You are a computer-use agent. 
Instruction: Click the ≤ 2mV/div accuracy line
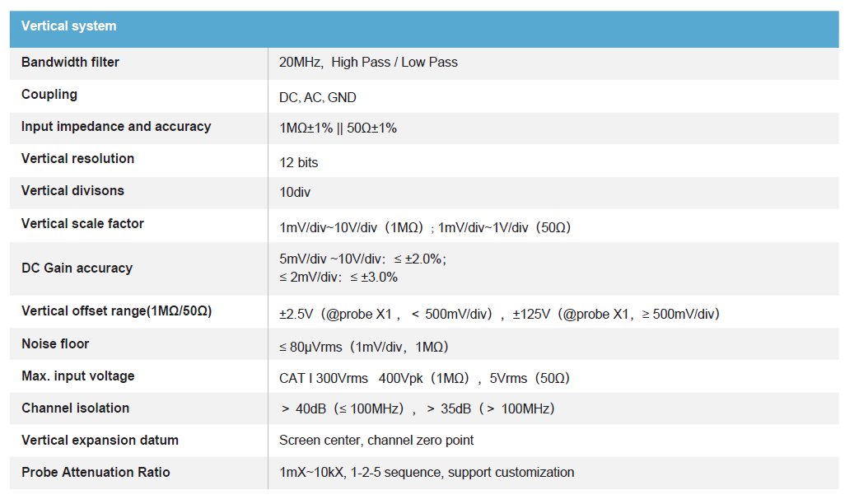338,278
